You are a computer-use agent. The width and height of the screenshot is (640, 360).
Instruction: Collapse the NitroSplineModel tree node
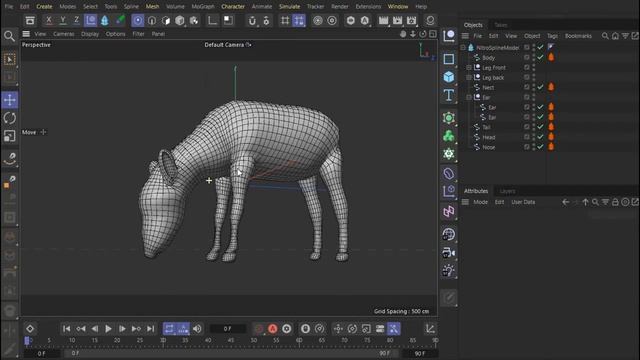coord(463,47)
